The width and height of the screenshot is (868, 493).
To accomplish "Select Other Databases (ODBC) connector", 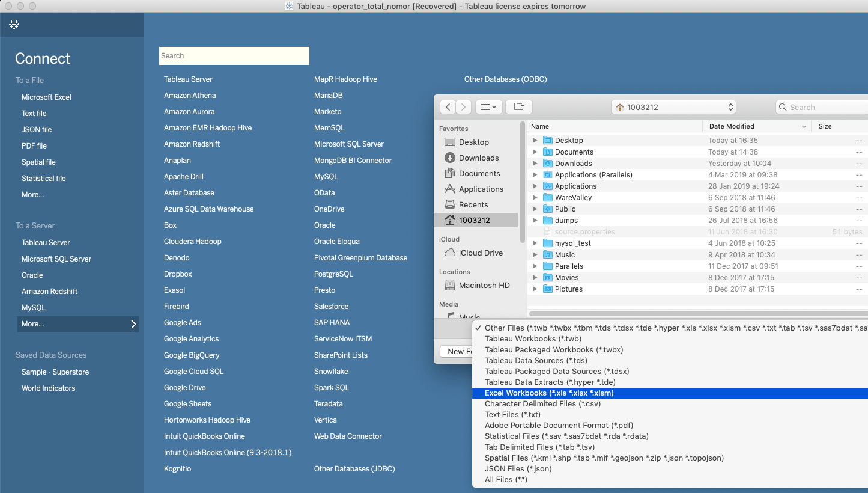I will 506,79.
